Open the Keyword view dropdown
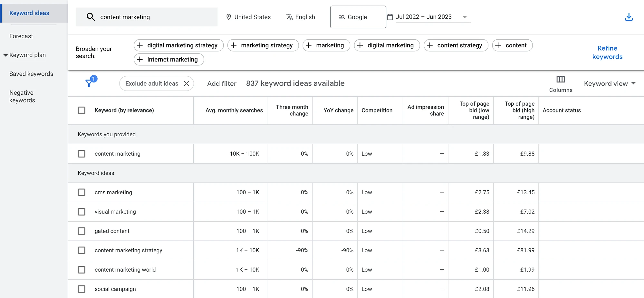This screenshot has width=644, height=298. click(x=609, y=83)
